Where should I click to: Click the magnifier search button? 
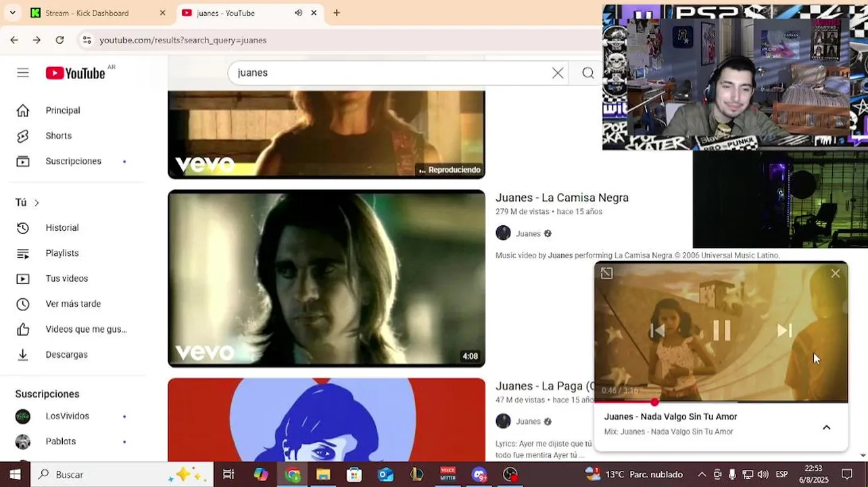(588, 73)
